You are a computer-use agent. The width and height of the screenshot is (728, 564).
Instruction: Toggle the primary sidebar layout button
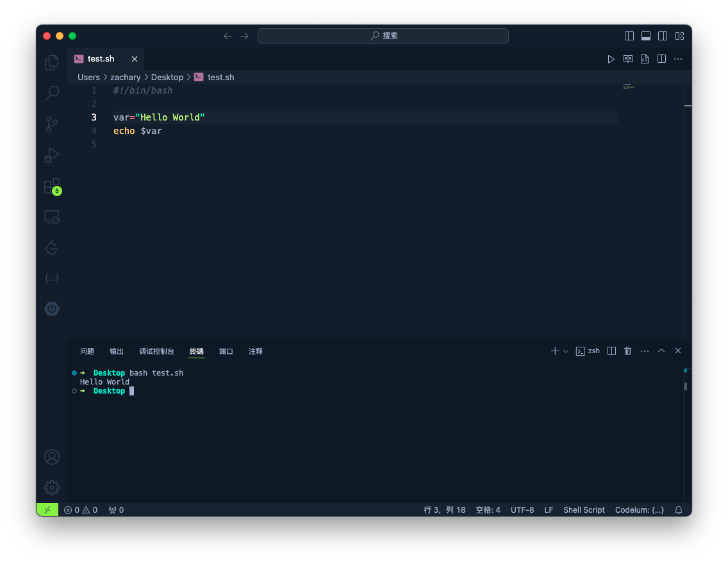[629, 36]
